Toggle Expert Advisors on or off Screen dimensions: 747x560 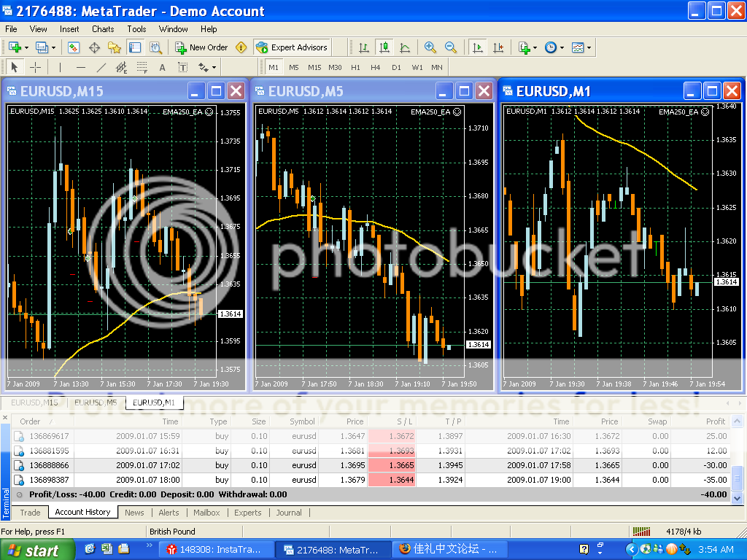point(292,47)
